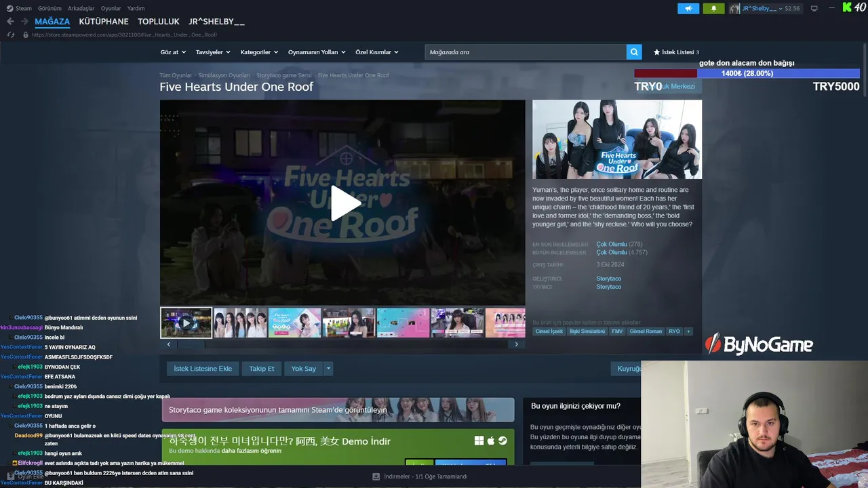Image resolution: width=868 pixels, height=488 pixels.
Task: Open the Steam menu
Action: point(24,9)
